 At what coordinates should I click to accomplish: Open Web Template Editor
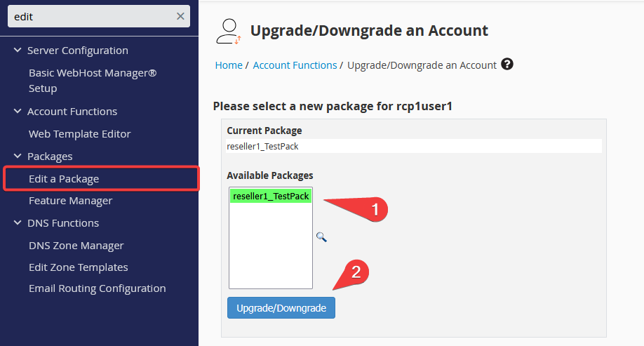(79, 134)
